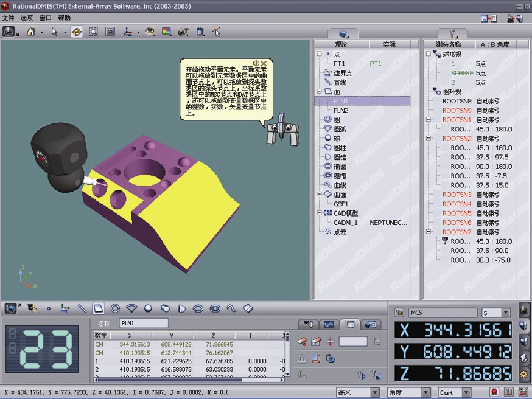The image size is (532, 399).
Task: Click the 名称 field containing PLN1
Action: [x=143, y=324]
